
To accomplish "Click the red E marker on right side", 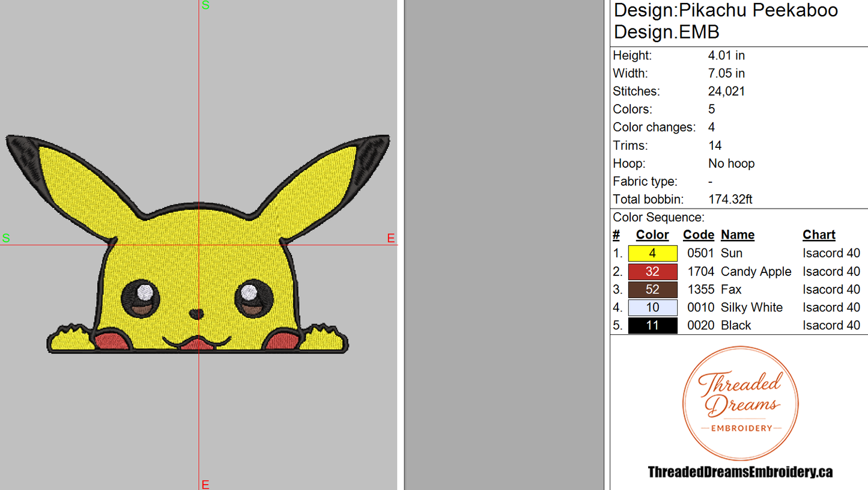I will click(x=391, y=239).
